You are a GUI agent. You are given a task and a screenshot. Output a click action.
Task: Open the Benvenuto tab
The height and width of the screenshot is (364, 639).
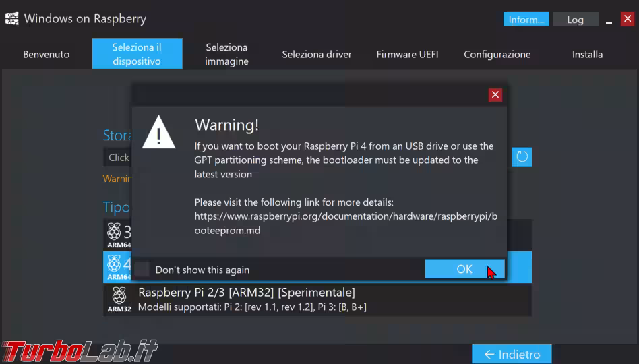point(46,54)
